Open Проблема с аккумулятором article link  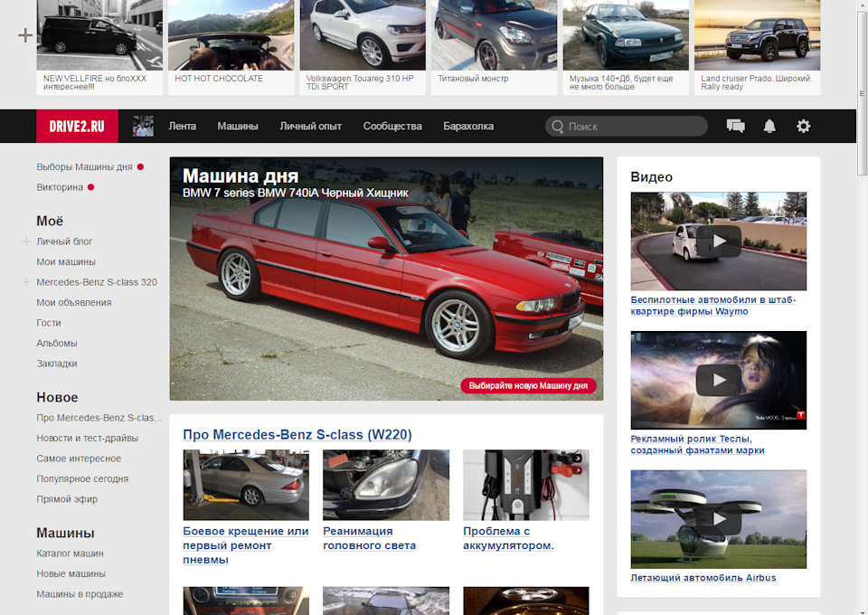[508, 538]
